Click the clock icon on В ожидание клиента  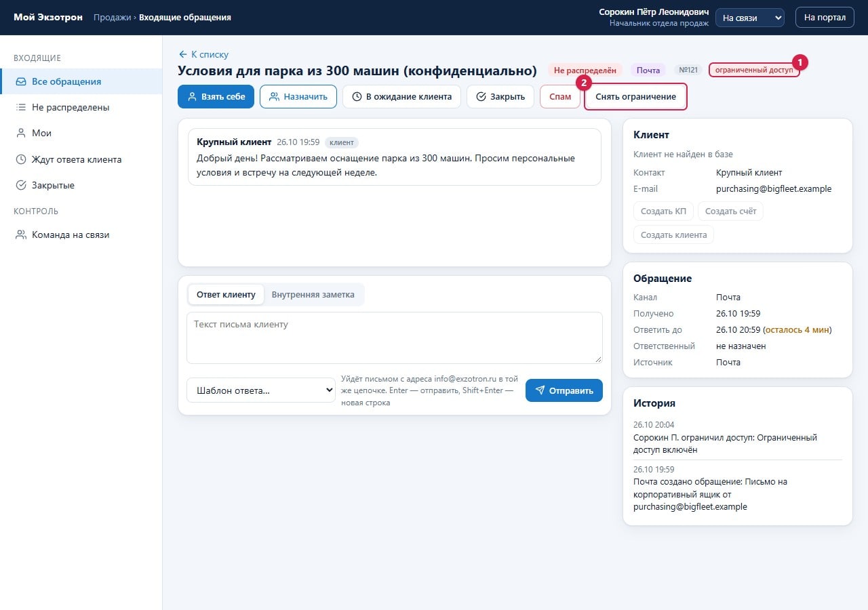(x=357, y=97)
